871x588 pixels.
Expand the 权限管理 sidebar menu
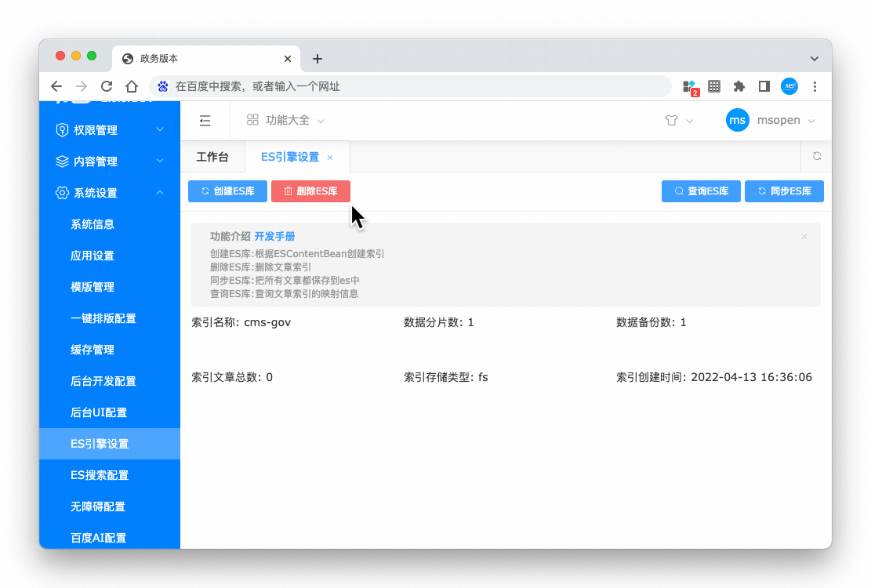[x=110, y=130]
